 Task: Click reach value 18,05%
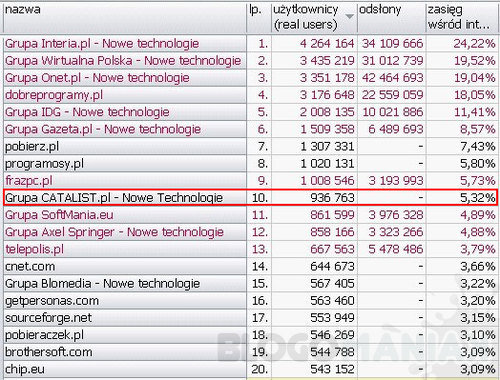pos(474,95)
